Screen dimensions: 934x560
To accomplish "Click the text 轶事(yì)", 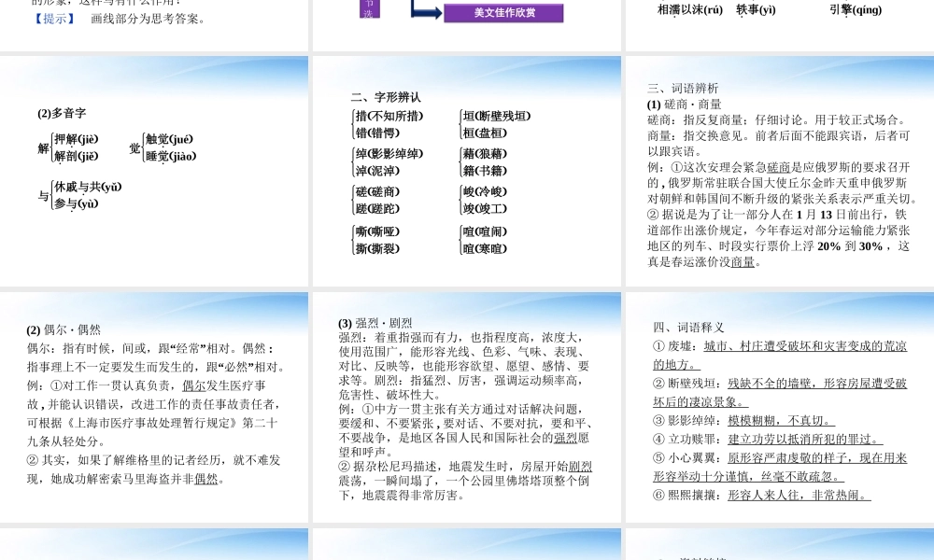I will click(x=756, y=9).
